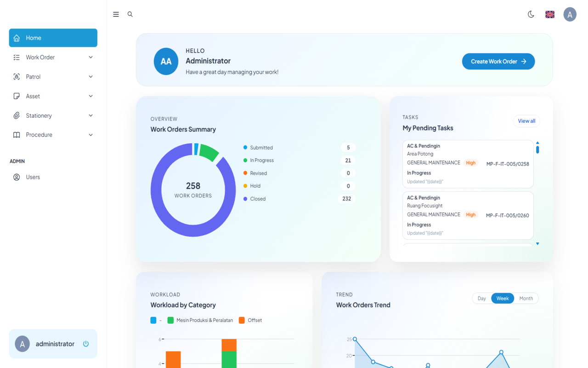Viewport: 588px width, 368px height.
Task: Toggle dark mode with the moon icon
Action: click(531, 14)
